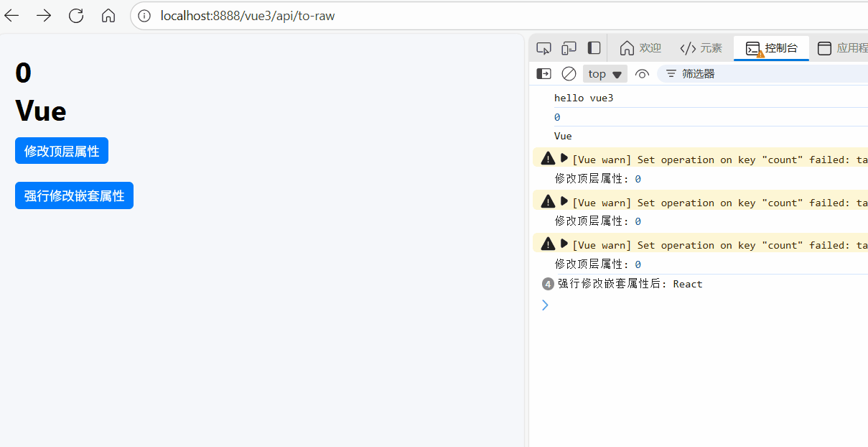Select the 控制台 tab in DevTools
868x447 pixels.
point(772,48)
